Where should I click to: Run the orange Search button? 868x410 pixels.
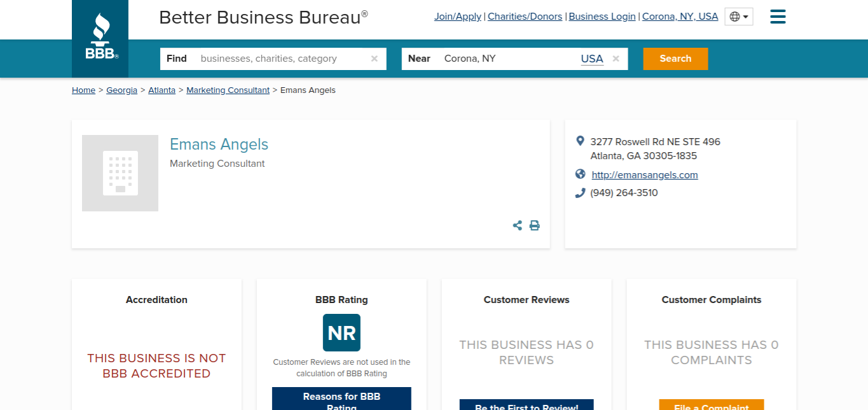(x=675, y=59)
